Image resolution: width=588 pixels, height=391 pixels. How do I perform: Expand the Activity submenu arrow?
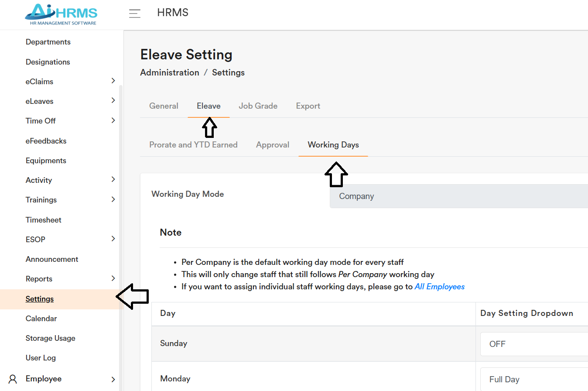pyautogui.click(x=113, y=179)
